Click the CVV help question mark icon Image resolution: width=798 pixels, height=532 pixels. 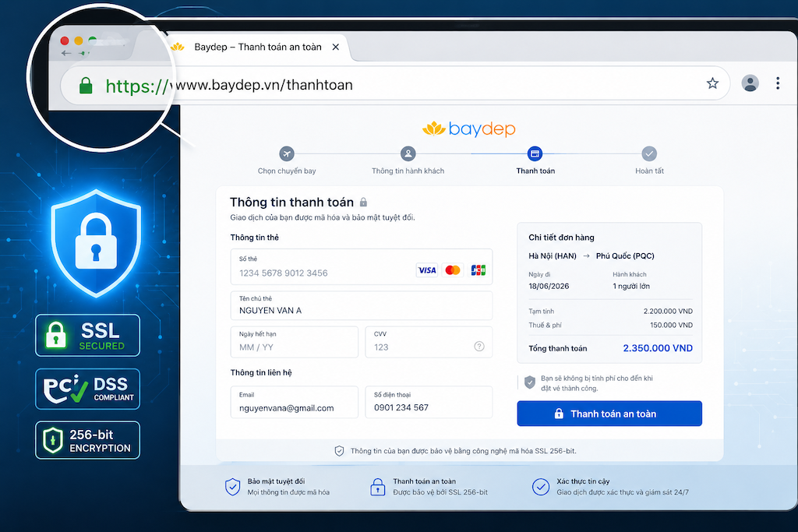point(479,347)
